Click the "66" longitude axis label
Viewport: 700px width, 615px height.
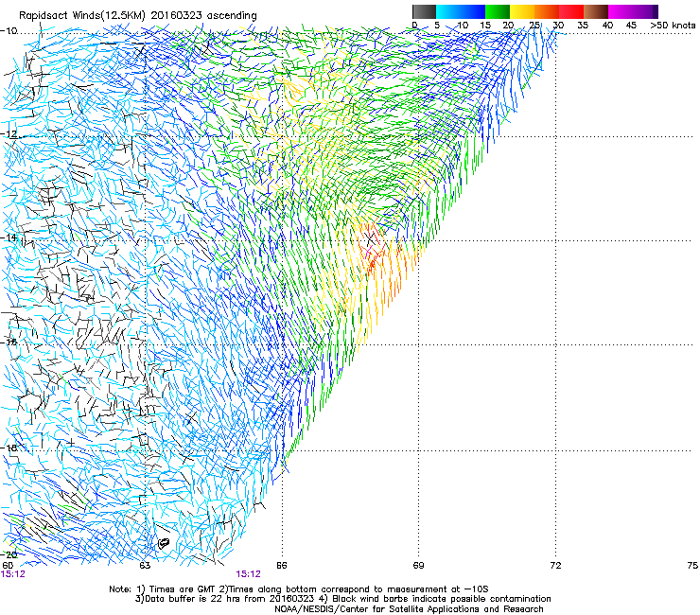pyautogui.click(x=281, y=566)
